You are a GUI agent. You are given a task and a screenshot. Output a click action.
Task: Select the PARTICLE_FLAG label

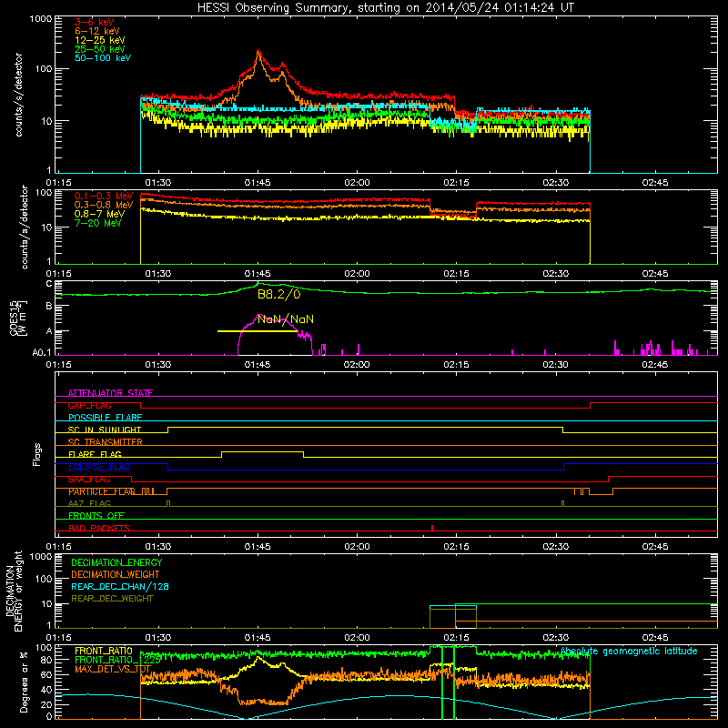102,491
